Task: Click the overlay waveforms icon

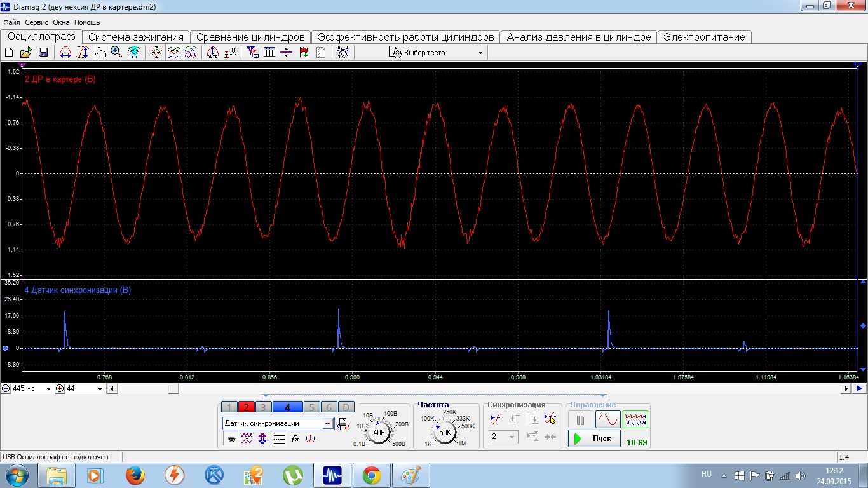Action: coord(190,53)
